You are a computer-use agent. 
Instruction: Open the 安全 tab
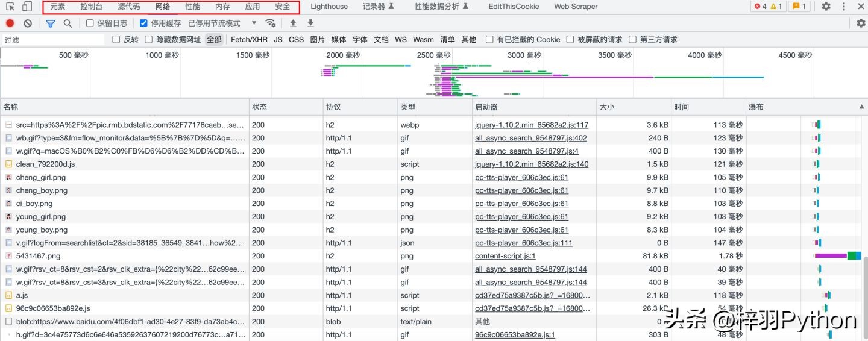click(283, 7)
